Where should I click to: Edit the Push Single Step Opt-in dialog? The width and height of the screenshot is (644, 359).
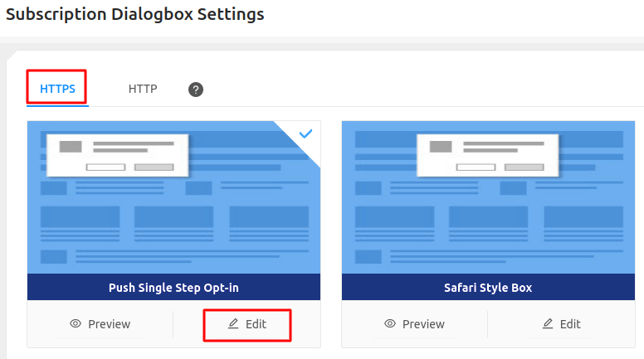pyautogui.click(x=247, y=324)
